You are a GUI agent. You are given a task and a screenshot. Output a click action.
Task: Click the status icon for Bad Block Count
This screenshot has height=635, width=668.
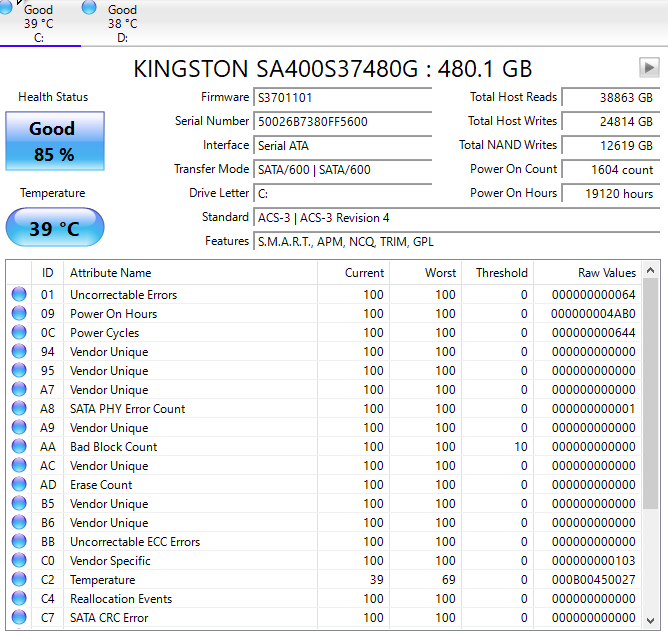pyautogui.click(x=19, y=446)
